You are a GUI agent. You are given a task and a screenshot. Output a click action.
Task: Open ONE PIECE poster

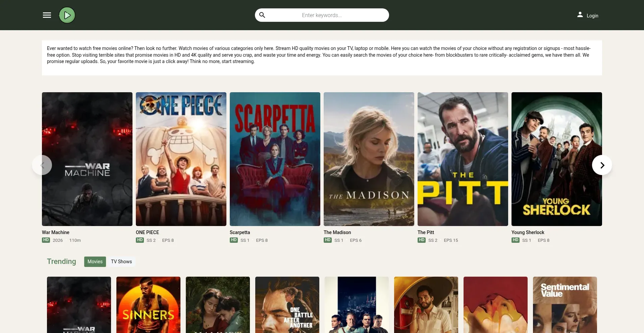pos(181,159)
